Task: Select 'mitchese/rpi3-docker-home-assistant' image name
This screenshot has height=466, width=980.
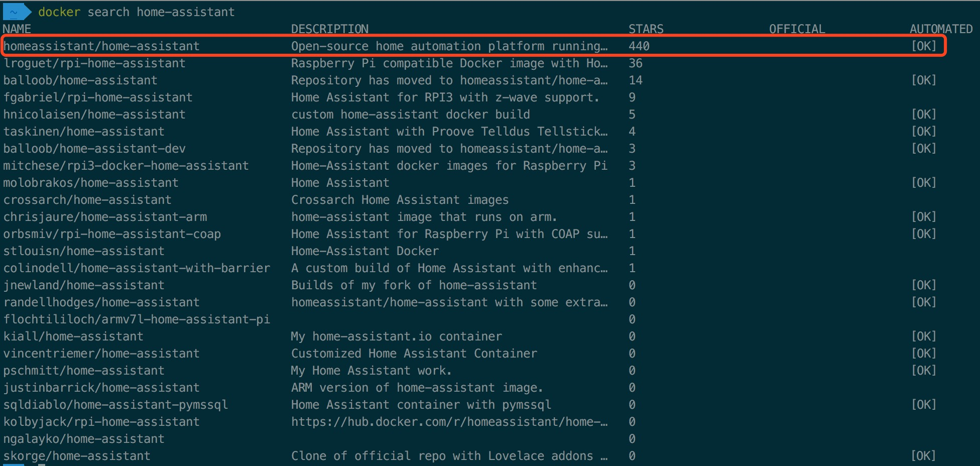Action: [126, 166]
